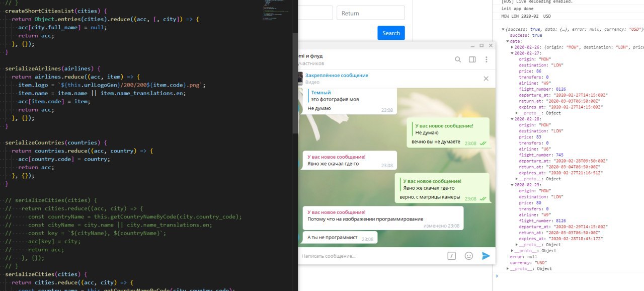Click the 'error: null' line in console
Viewport: 644px width, 291px height.
click(x=523, y=256)
